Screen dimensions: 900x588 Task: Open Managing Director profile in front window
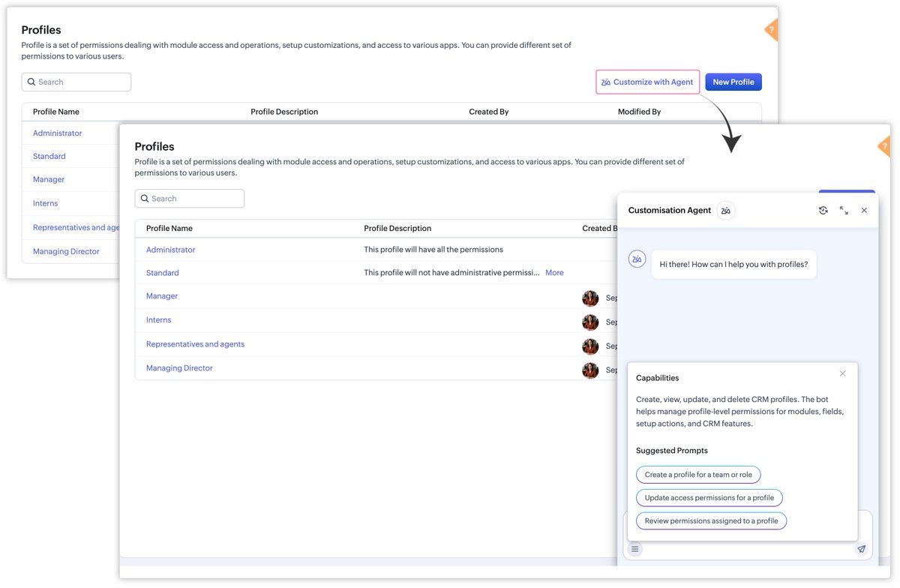[x=180, y=368]
